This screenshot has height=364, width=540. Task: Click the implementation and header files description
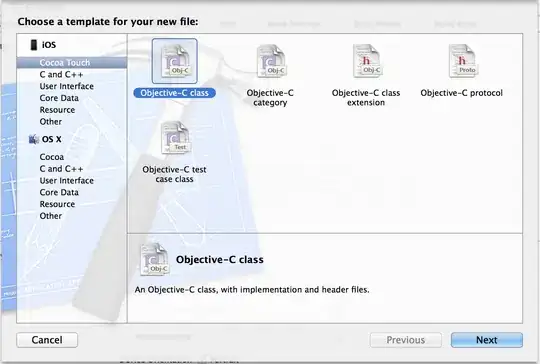point(252,290)
